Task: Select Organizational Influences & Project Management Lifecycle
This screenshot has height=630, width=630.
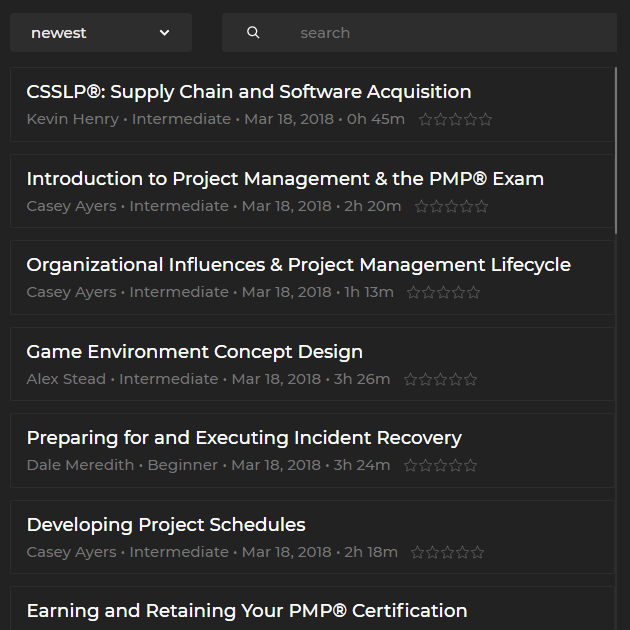Action: click(298, 265)
